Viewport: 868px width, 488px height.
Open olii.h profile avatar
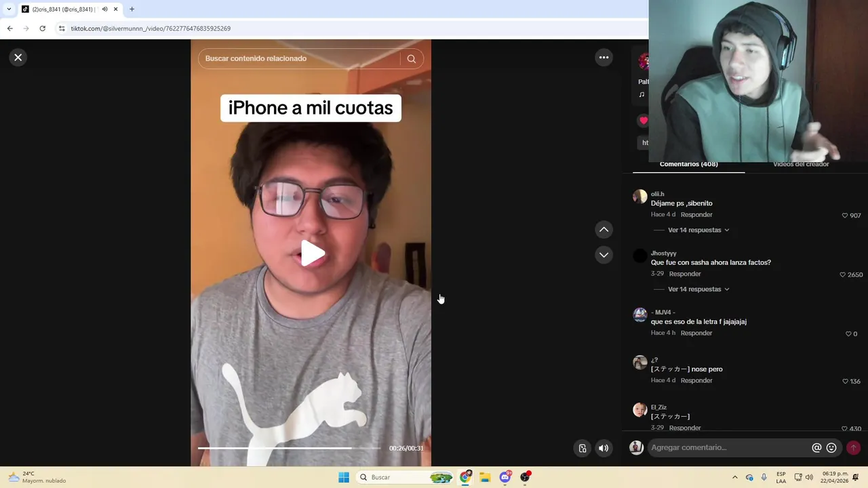(640, 197)
